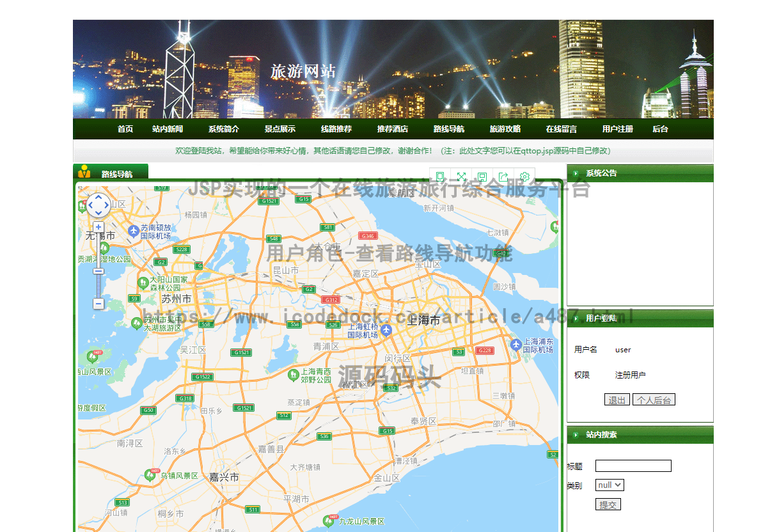The width and height of the screenshot is (779, 532).
Task: Open 个人后台 with its button
Action: 654,399
